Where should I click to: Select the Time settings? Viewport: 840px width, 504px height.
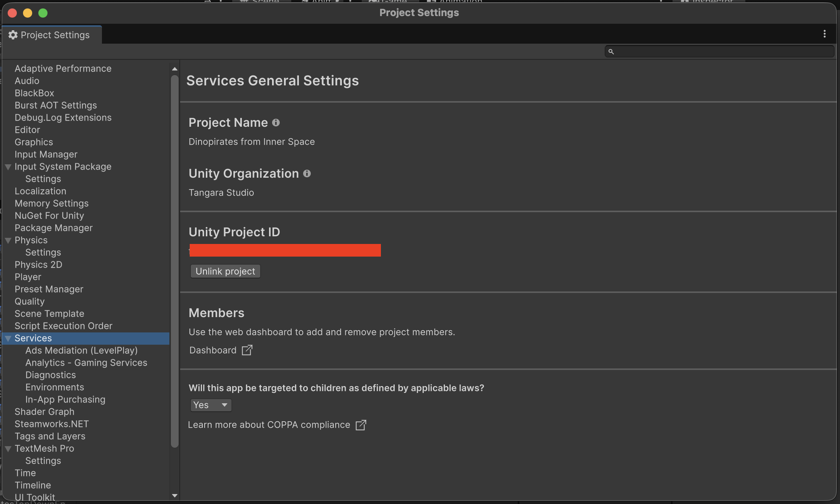pos(25,473)
